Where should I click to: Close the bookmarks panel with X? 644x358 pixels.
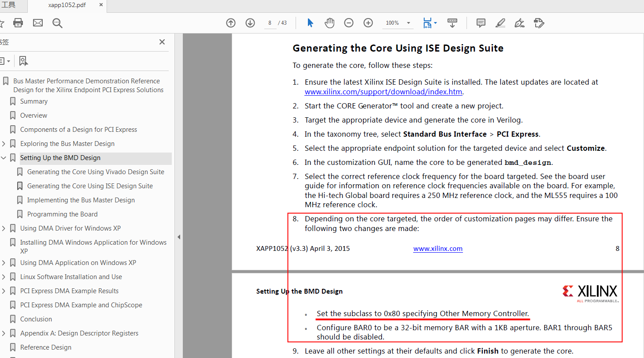[162, 42]
